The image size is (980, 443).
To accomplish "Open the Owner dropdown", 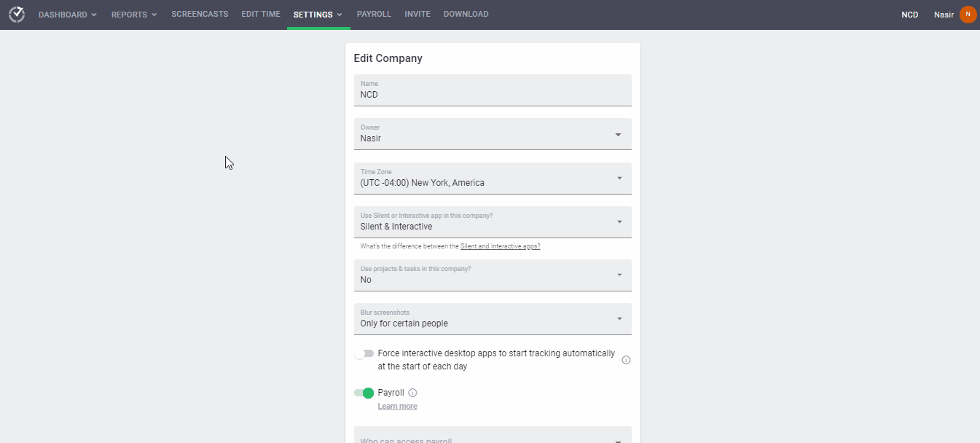I will coord(493,134).
